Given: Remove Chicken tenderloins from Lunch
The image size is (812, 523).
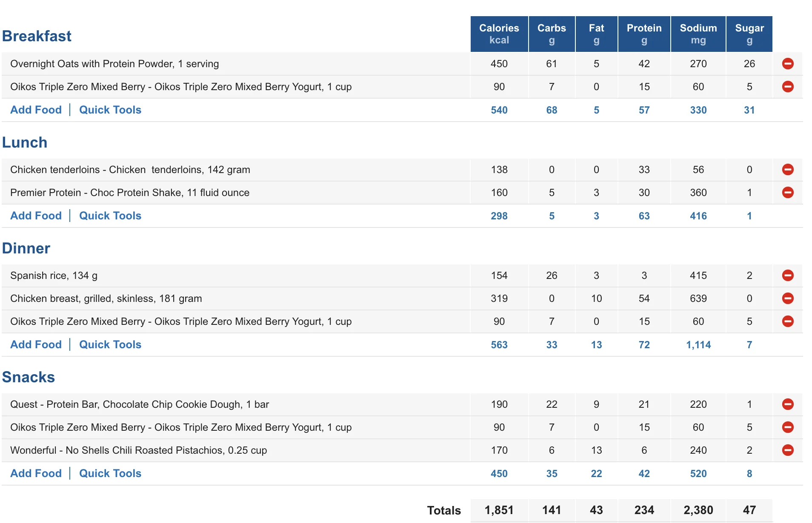Looking at the screenshot, I should pyautogui.click(x=788, y=170).
